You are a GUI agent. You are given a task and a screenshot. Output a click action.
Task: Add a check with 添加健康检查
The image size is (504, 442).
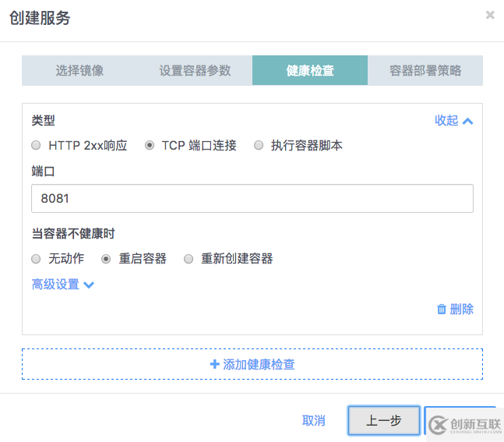(252, 364)
